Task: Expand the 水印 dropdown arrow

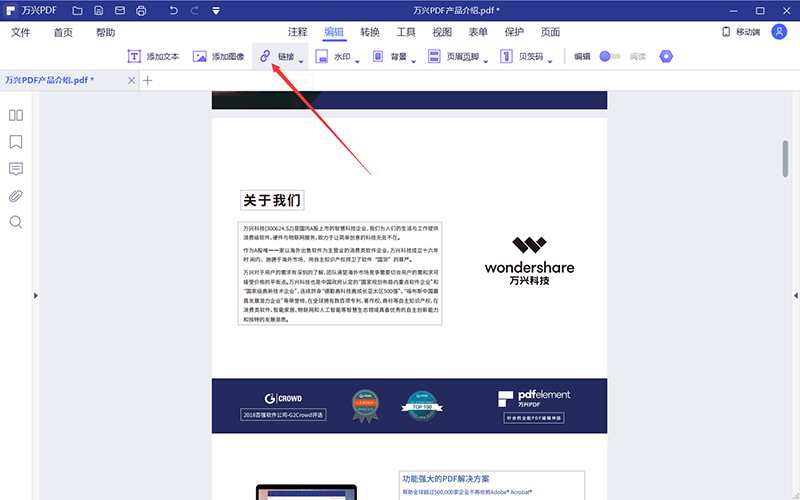Action: [357, 62]
